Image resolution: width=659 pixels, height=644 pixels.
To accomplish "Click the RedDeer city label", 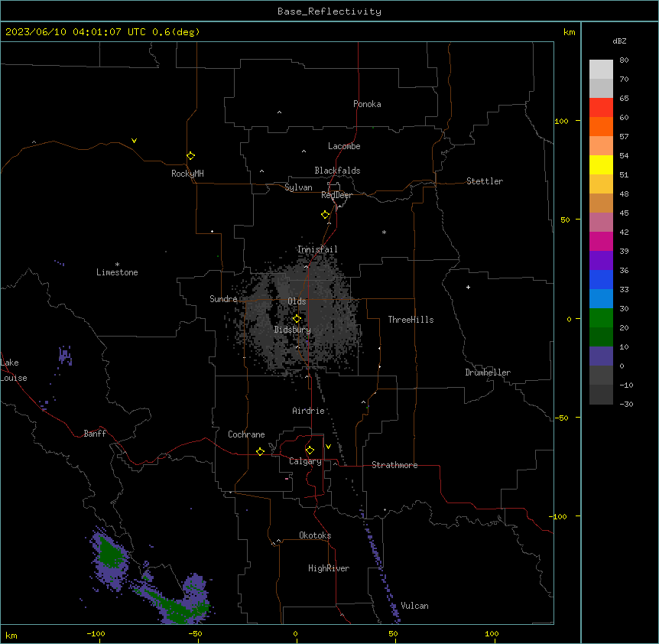I will 336,195.
